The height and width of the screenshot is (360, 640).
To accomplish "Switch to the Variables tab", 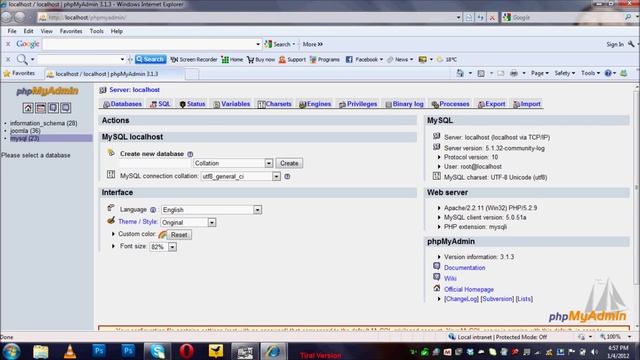I will pos(231,104).
